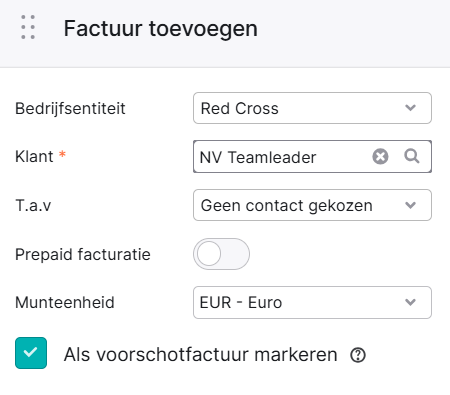450x395 pixels.
Task: Clear the NV Teamleader customer selection
Action: pos(380,156)
